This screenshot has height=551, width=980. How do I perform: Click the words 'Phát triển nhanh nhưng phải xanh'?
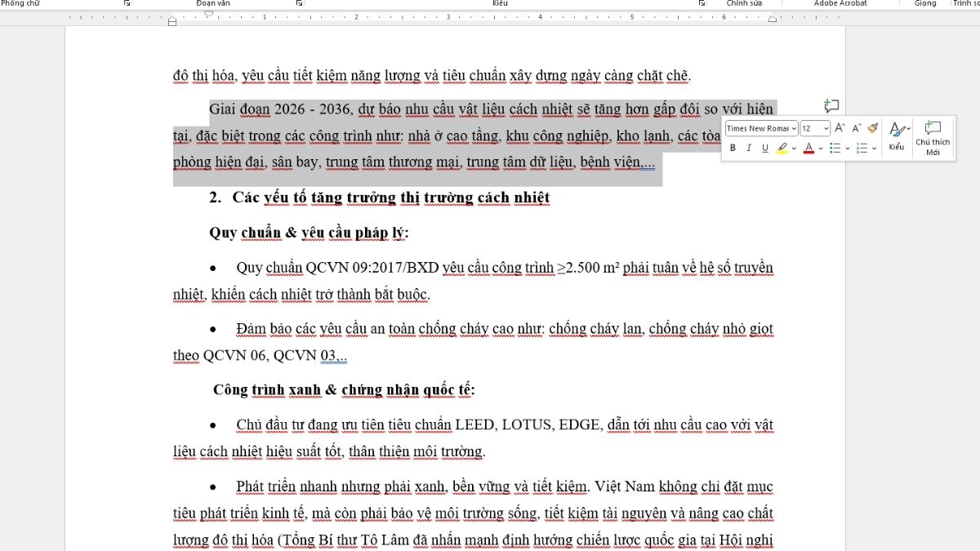click(341, 487)
